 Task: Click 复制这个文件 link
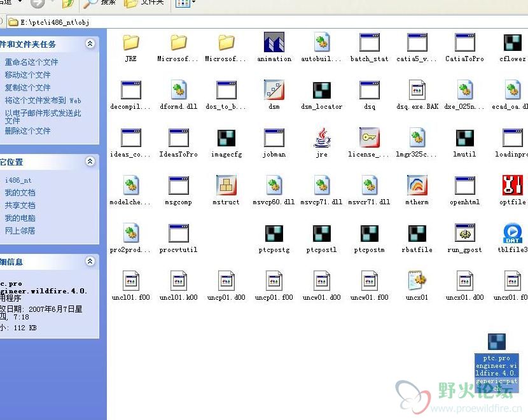coord(27,88)
